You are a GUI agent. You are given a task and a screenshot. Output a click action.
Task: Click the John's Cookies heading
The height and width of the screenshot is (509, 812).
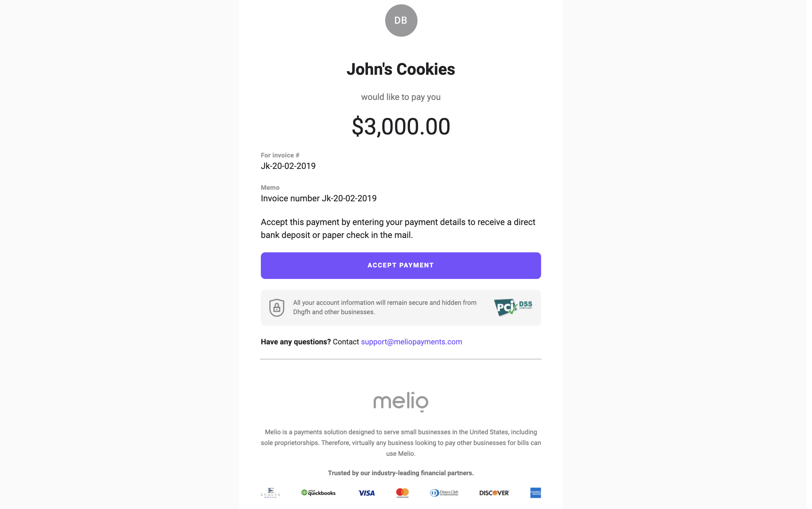[x=401, y=69]
